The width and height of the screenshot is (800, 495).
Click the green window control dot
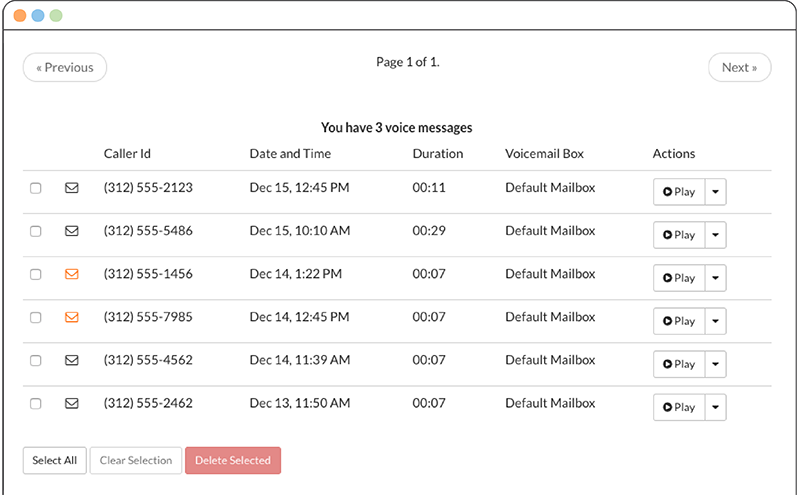coord(56,16)
